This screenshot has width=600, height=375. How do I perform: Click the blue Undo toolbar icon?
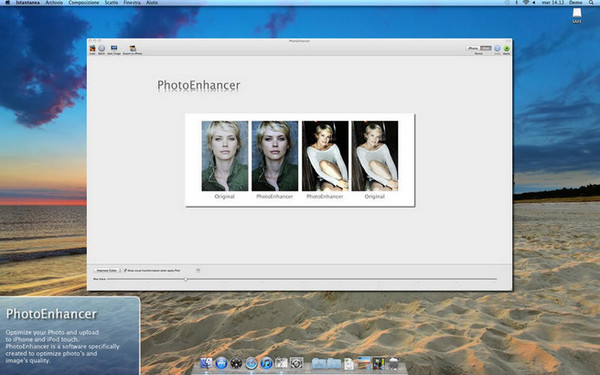[497, 48]
